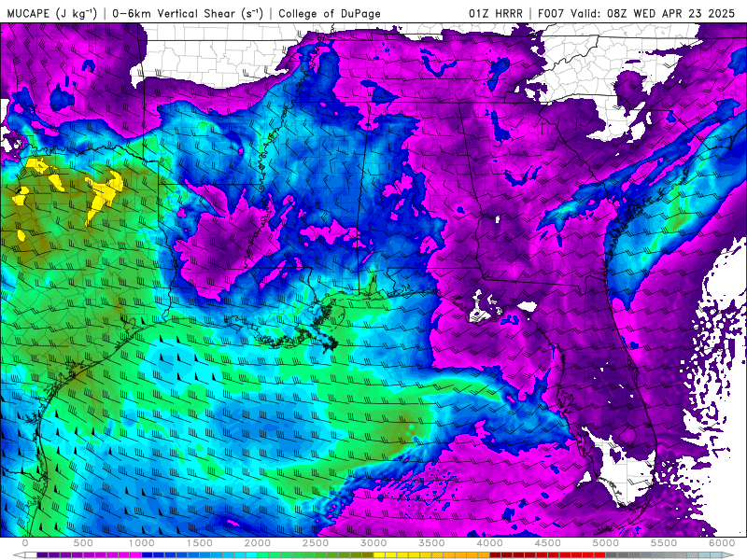Click the 4500 label on the color scale
Viewport: 747px width, 560px height.
point(548,543)
